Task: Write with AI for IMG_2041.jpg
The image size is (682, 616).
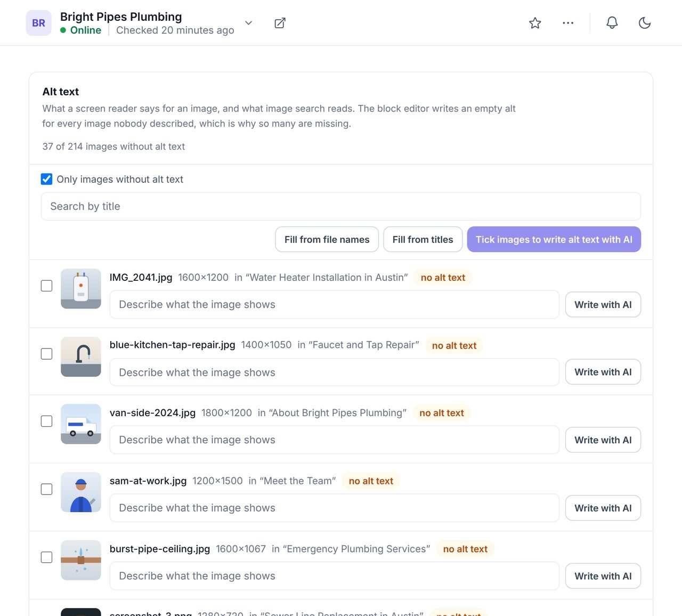Action: tap(603, 304)
